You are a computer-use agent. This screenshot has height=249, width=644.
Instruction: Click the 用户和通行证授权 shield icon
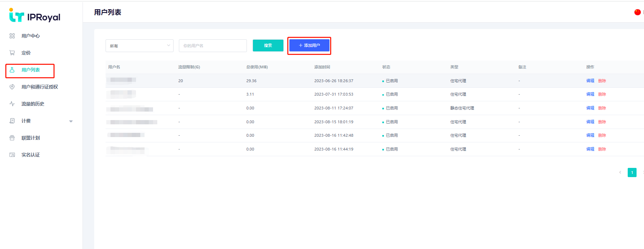click(12, 87)
